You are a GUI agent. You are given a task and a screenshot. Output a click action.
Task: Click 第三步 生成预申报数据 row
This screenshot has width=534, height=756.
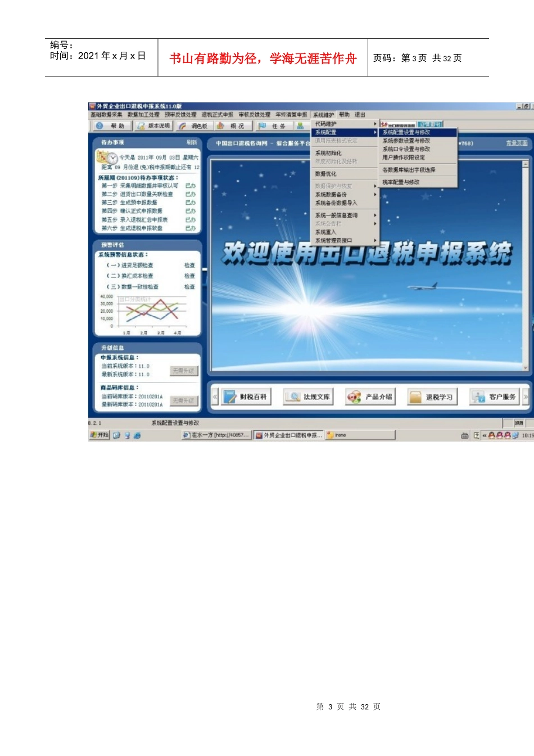(148, 202)
